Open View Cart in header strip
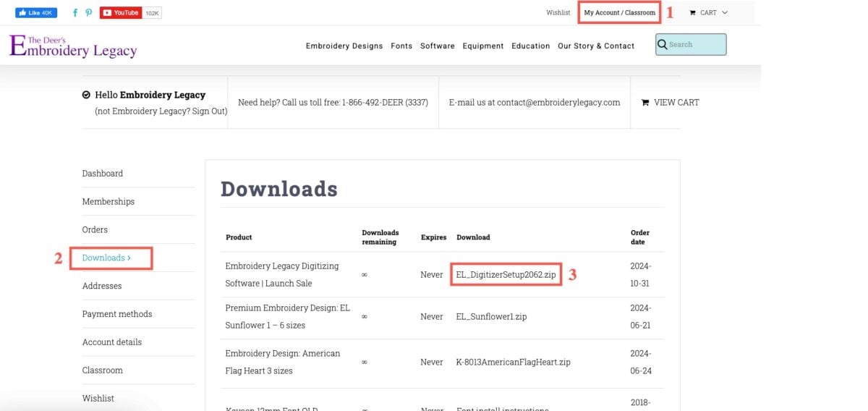Image resolution: width=868 pixels, height=411 pixels. pos(671,103)
